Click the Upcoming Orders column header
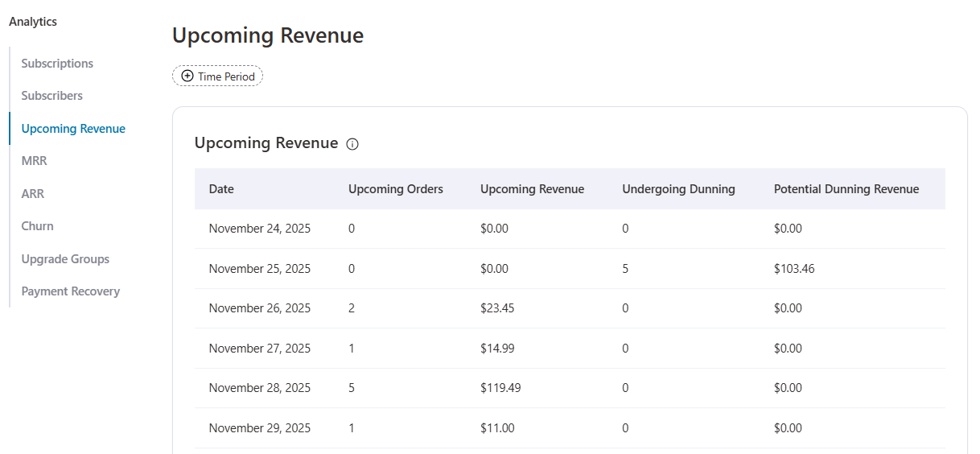 [x=396, y=189]
